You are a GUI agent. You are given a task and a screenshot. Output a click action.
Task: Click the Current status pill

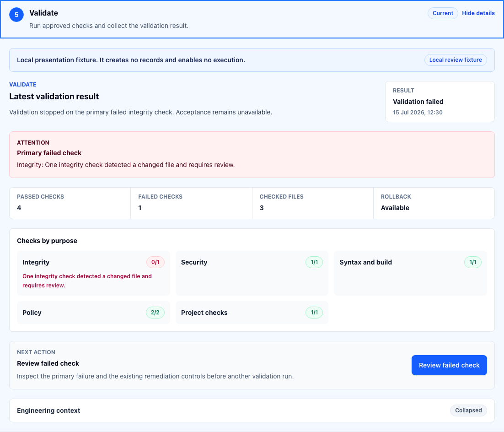[x=443, y=13]
